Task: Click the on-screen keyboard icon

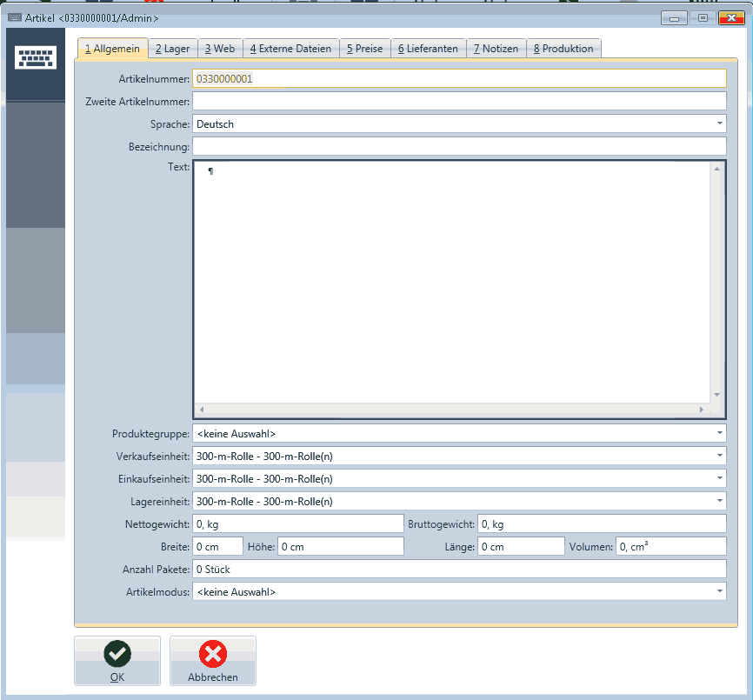Action: coord(36,58)
